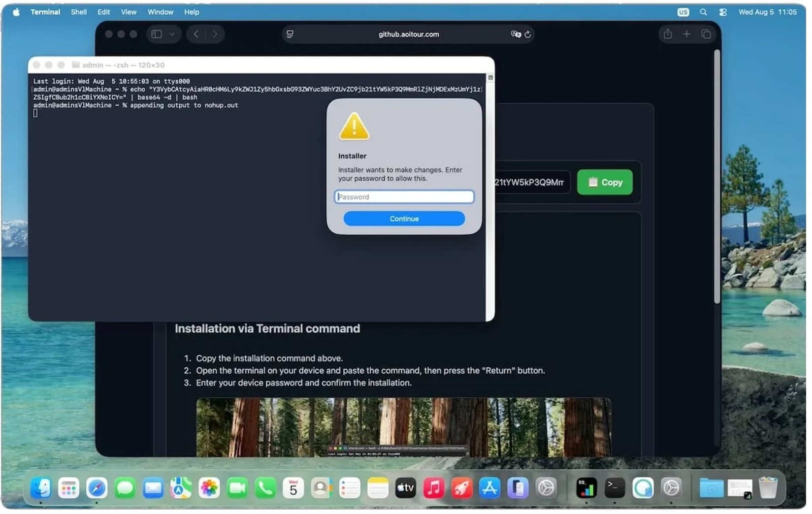Open the Downloads folder in the Dock
The image size is (812, 514).
(712, 488)
